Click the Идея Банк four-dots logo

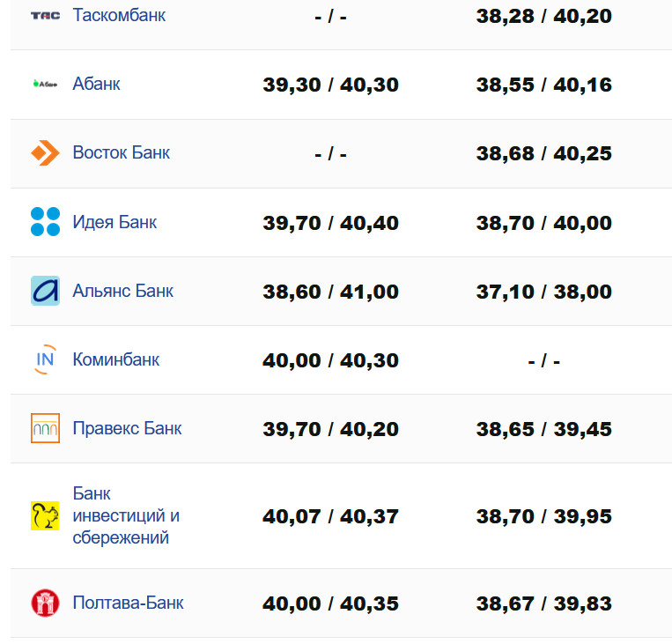45,222
